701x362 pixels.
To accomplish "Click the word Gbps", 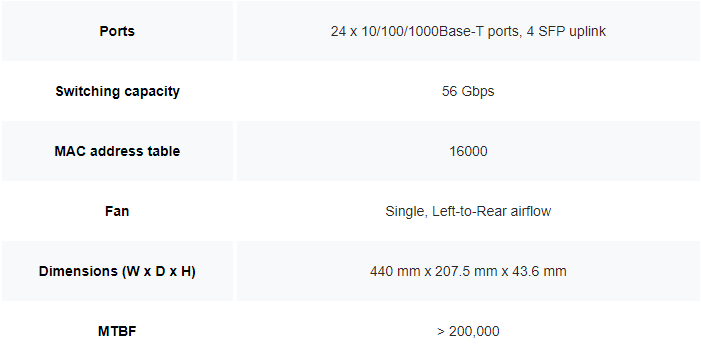I will pos(478,91).
